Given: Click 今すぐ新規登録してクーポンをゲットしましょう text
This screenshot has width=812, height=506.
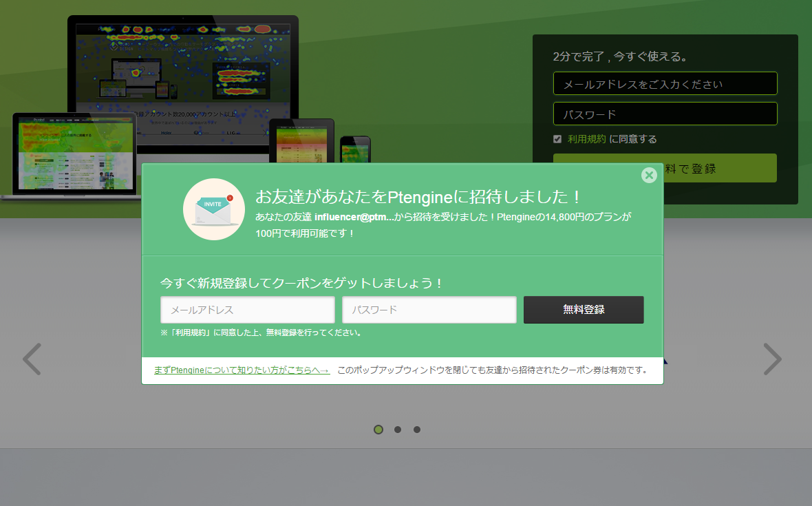Looking at the screenshot, I should click(301, 283).
